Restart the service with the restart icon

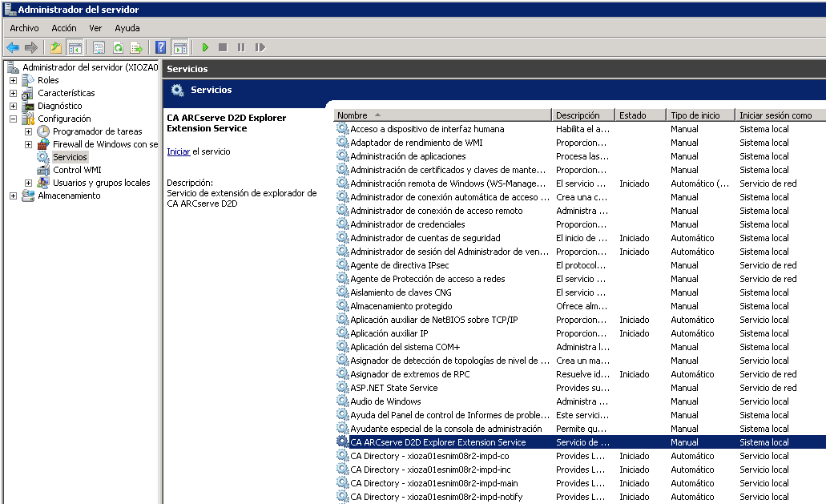260,47
